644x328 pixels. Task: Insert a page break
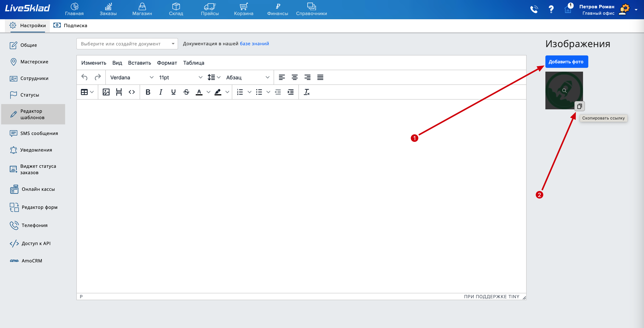click(119, 92)
